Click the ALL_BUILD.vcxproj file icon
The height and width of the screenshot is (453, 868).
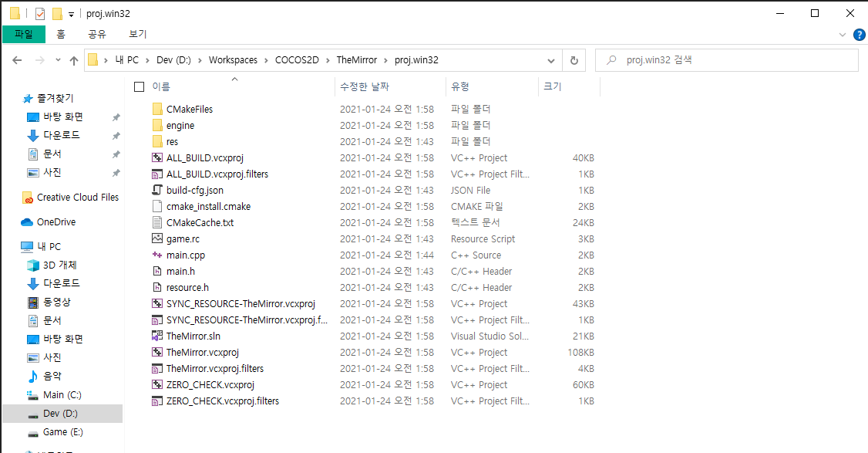coord(157,158)
